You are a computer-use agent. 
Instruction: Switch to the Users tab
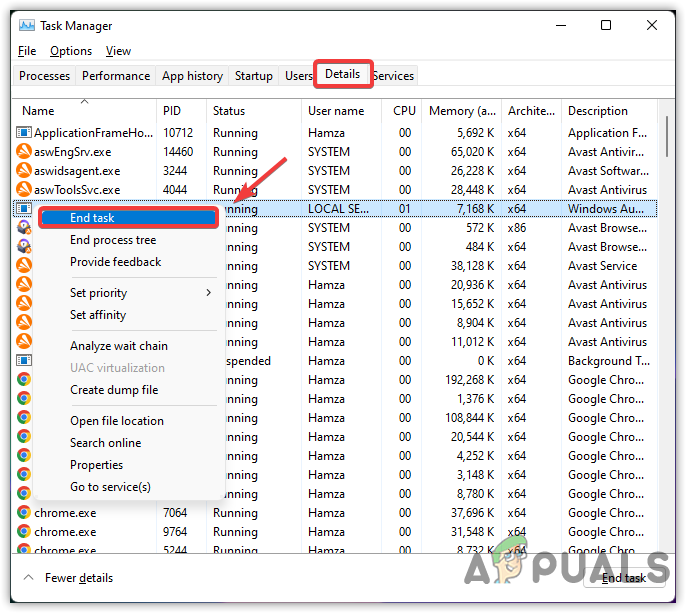tap(298, 76)
